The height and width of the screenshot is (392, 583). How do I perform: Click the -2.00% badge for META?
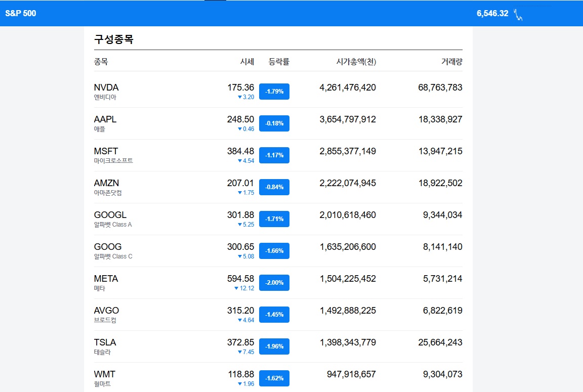pos(274,283)
